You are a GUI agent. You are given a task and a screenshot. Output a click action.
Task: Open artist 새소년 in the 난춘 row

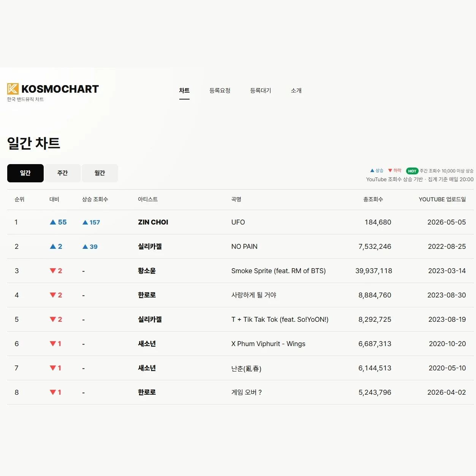pos(147,368)
